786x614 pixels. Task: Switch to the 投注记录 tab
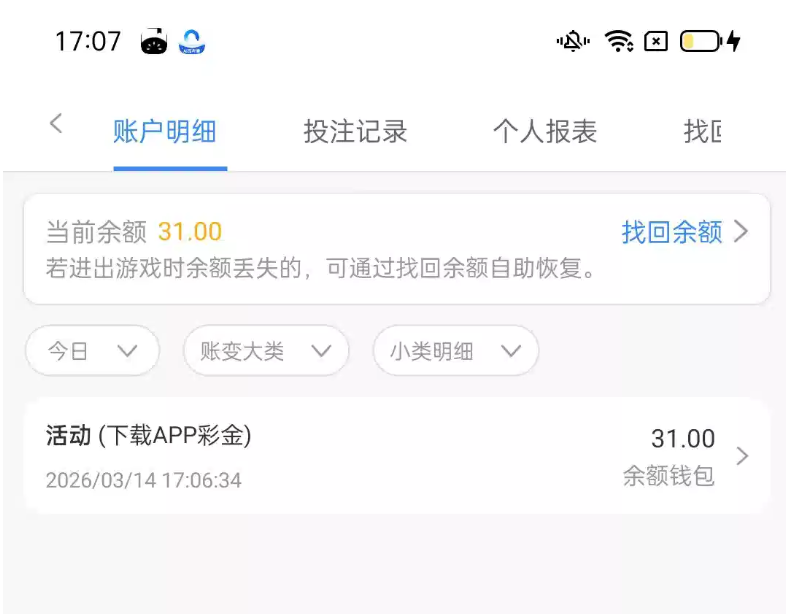[x=355, y=132]
